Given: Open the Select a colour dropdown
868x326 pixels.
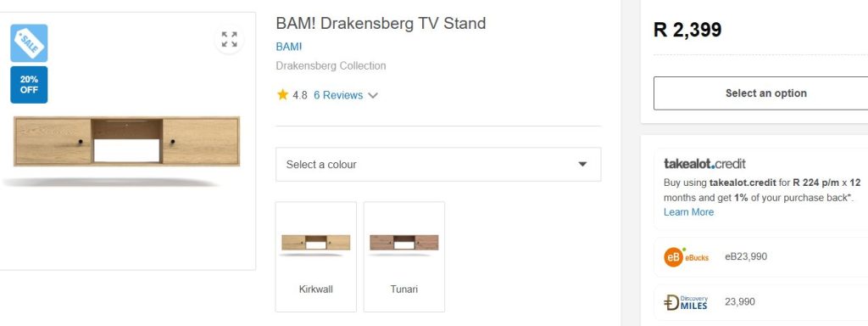Looking at the screenshot, I should pos(438,164).
